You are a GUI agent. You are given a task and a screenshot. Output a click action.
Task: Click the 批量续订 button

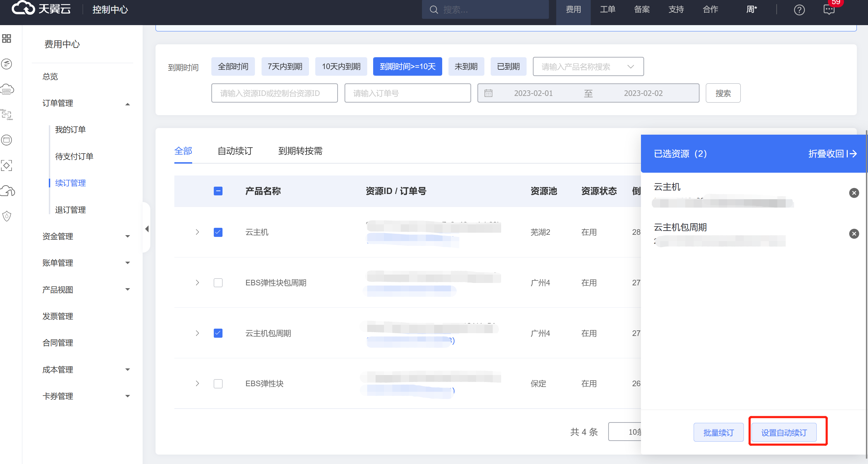click(x=718, y=433)
